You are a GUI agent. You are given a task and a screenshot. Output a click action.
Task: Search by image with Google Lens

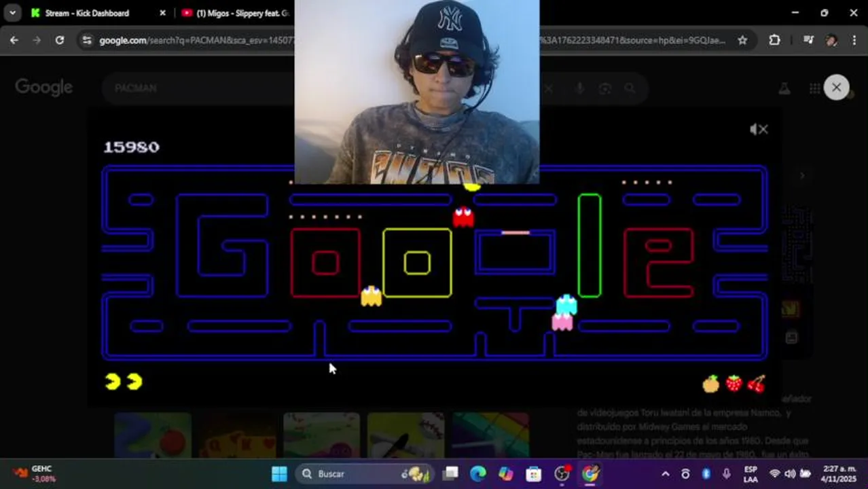click(604, 88)
